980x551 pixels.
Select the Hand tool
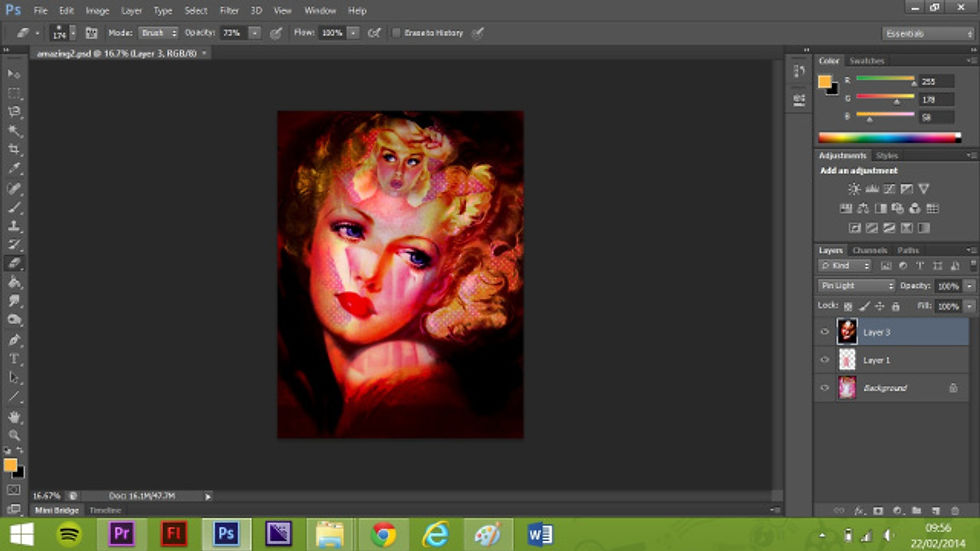pos(14,417)
